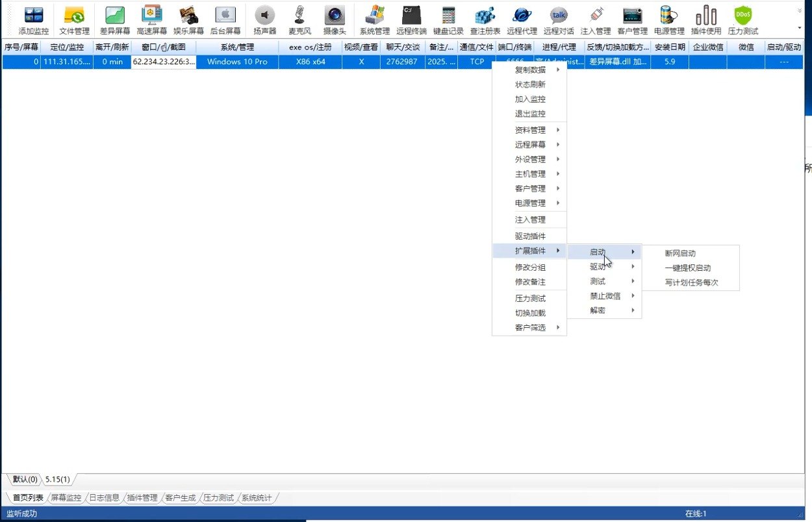Choose 状态刷新 in the context menu
Screen dimensions: 812x522
(x=530, y=84)
